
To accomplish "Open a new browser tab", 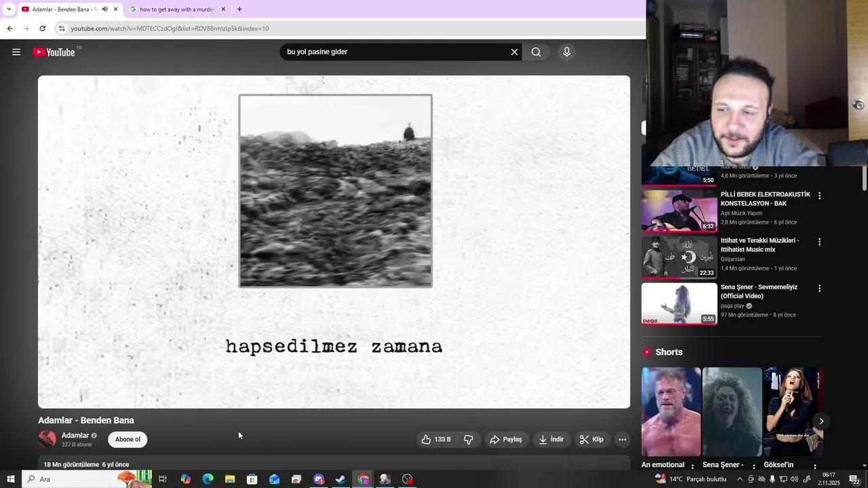I will point(239,9).
